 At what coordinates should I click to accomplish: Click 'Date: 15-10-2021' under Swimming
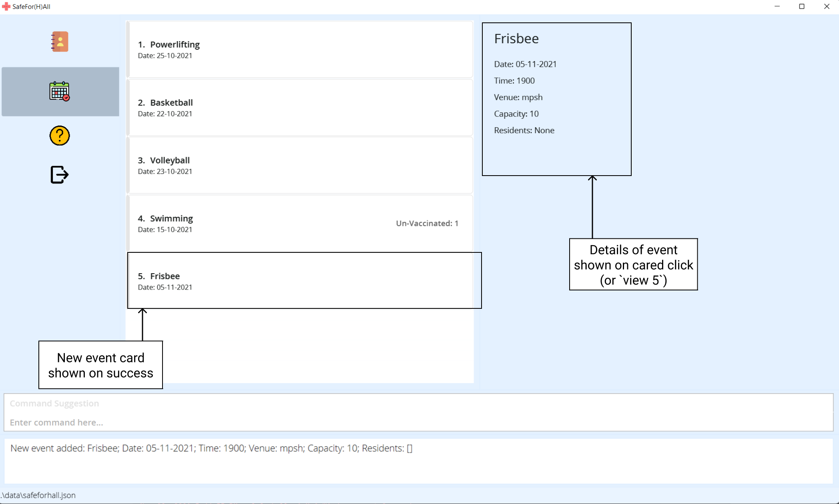coord(165,230)
